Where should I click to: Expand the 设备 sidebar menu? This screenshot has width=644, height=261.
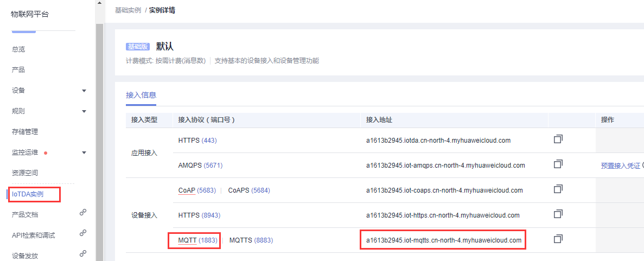[x=84, y=91]
